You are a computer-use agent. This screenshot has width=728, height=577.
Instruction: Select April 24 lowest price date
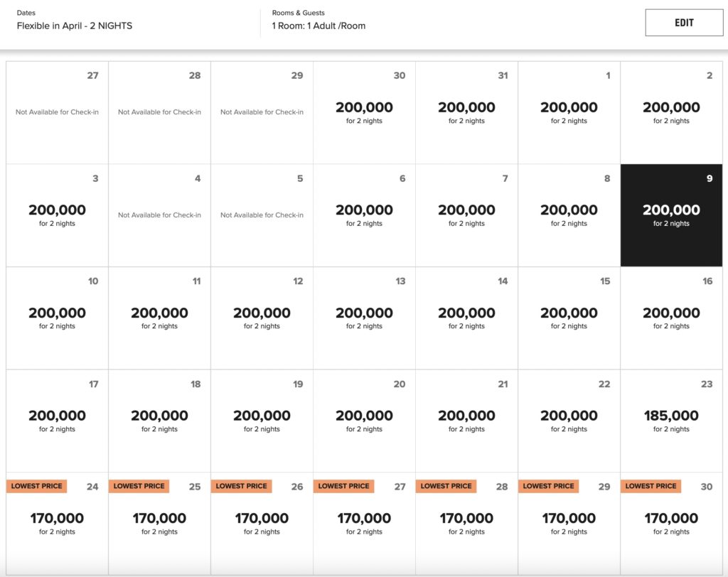click(x=57, y=524)
